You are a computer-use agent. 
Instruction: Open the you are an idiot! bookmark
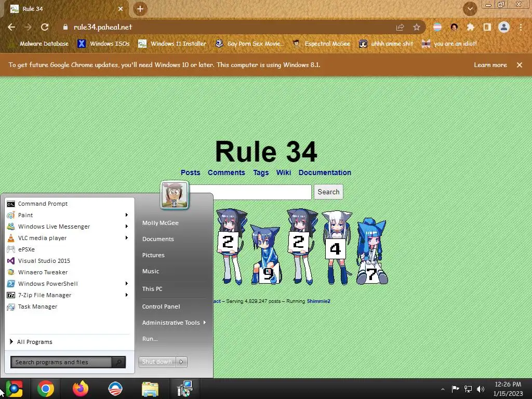coord(449,44)
